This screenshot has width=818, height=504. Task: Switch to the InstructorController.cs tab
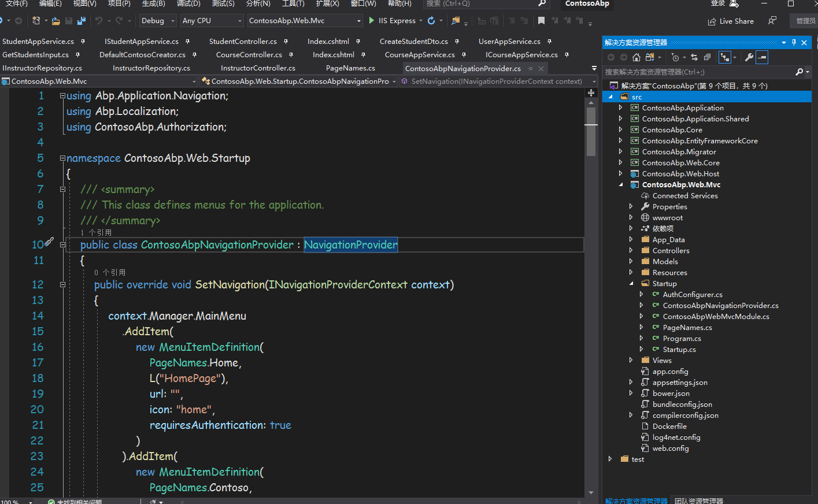tap(258, 68)
